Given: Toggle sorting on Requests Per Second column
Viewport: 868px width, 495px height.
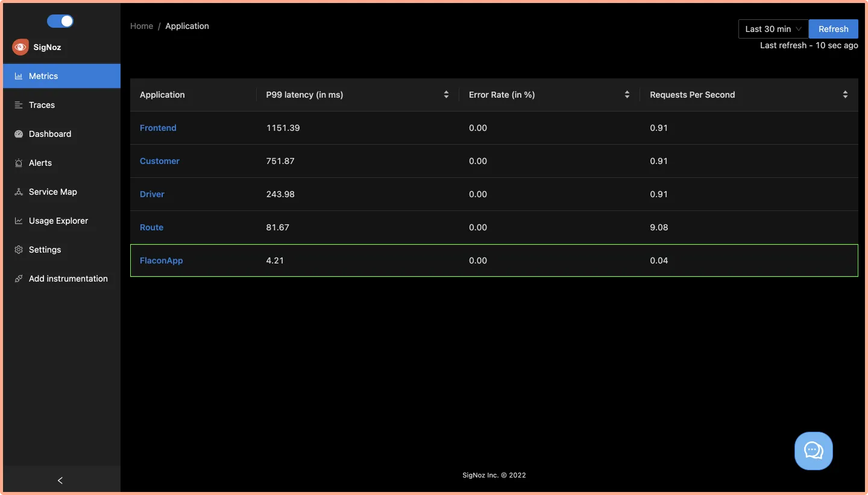Looking at the screenshot, I should [x=845, y=95].
